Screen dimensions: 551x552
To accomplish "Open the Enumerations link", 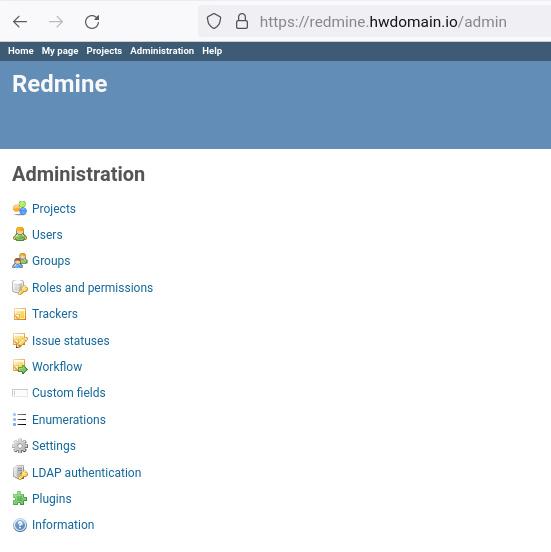I will (x=69, y=420).
